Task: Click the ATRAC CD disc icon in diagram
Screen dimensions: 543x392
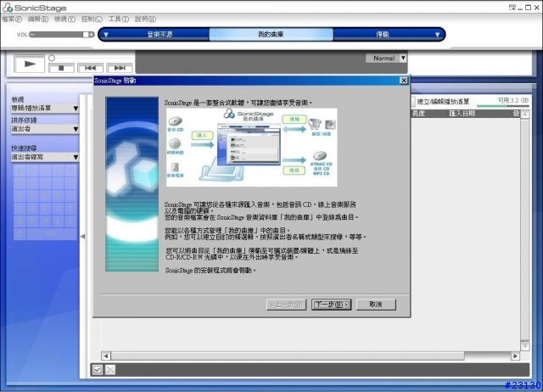Action: (x=320, y=156)
